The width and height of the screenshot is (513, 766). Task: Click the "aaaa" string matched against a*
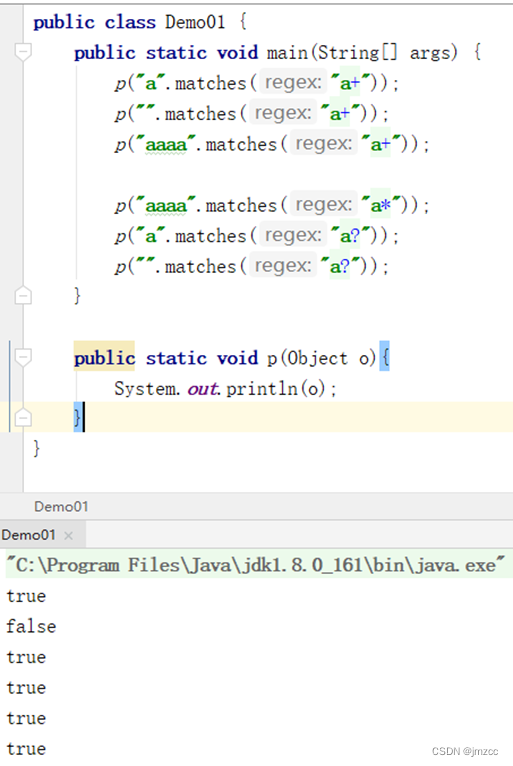coord(165,205)
